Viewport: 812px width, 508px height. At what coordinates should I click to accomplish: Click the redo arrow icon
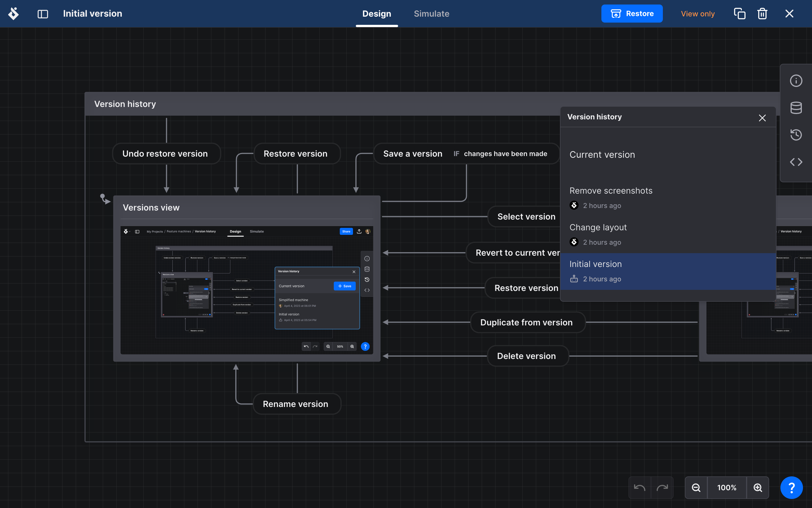(x=662, y=487)
